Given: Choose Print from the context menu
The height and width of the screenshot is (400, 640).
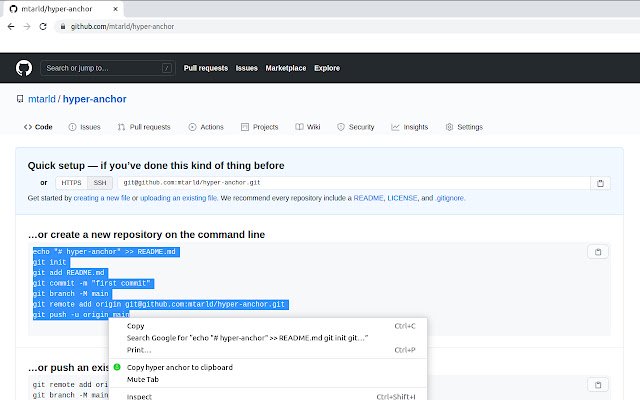Looking at the screenshot, I should 268,350.
